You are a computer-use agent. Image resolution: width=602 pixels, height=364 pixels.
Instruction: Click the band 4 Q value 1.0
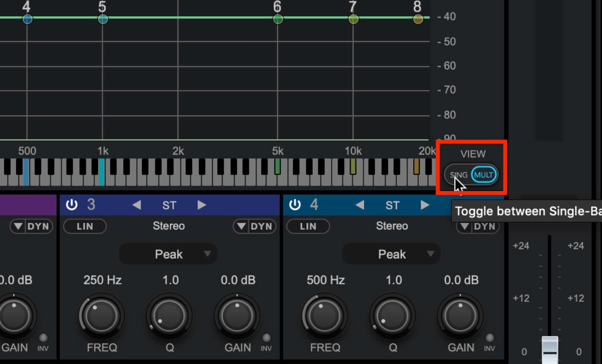tap(393, 280)
